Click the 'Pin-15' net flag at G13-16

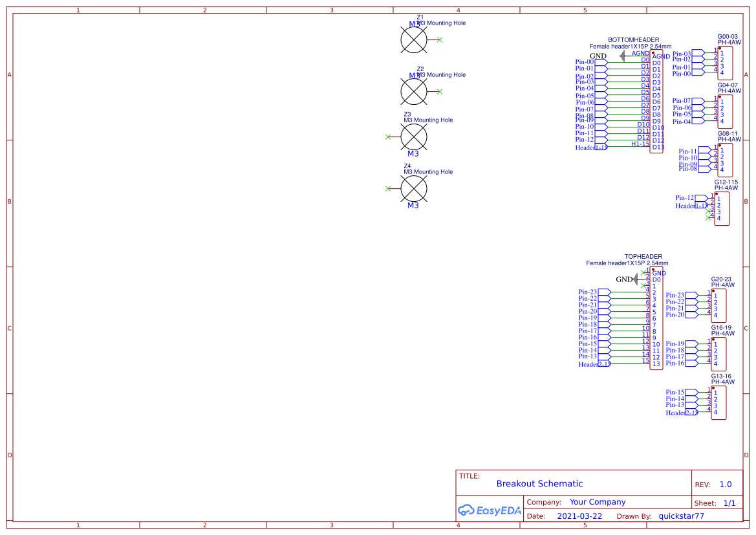click(682, 392)
